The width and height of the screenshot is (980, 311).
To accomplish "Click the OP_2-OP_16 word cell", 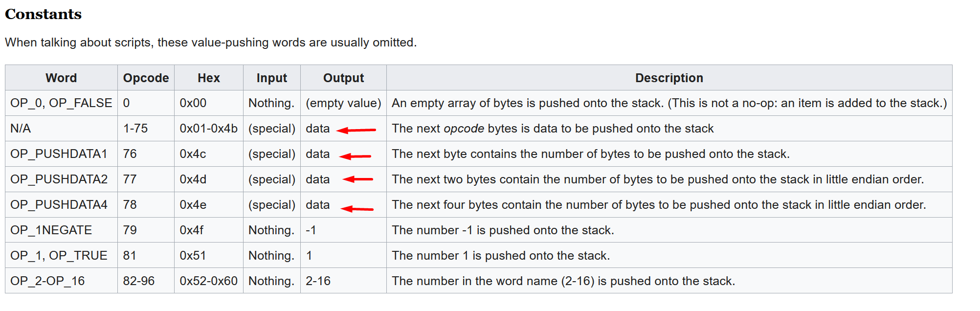I will [61, 281].
